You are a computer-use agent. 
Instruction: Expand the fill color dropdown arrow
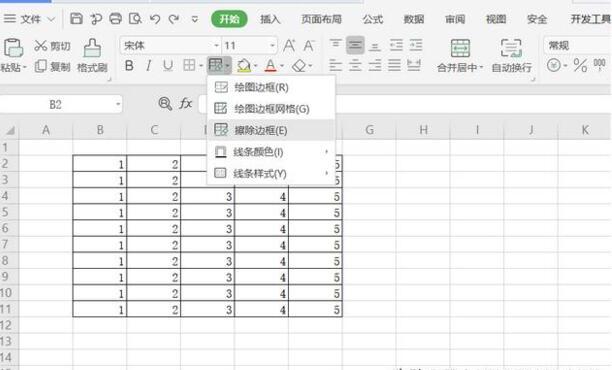[255, 66]
